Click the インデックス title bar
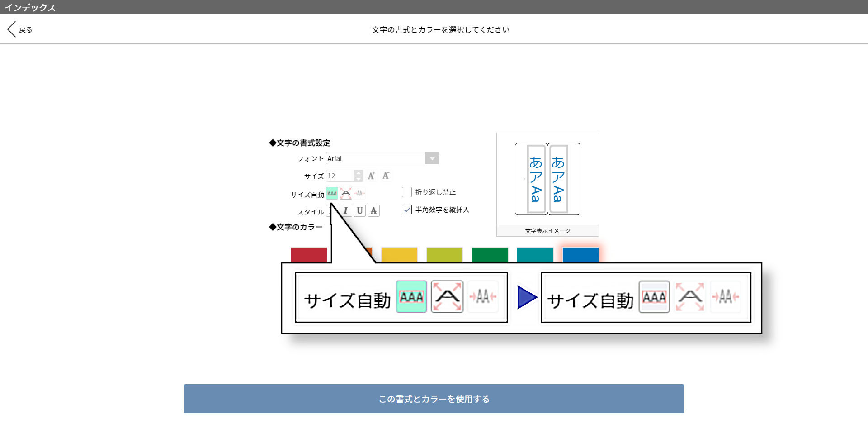 coord(30,7)
